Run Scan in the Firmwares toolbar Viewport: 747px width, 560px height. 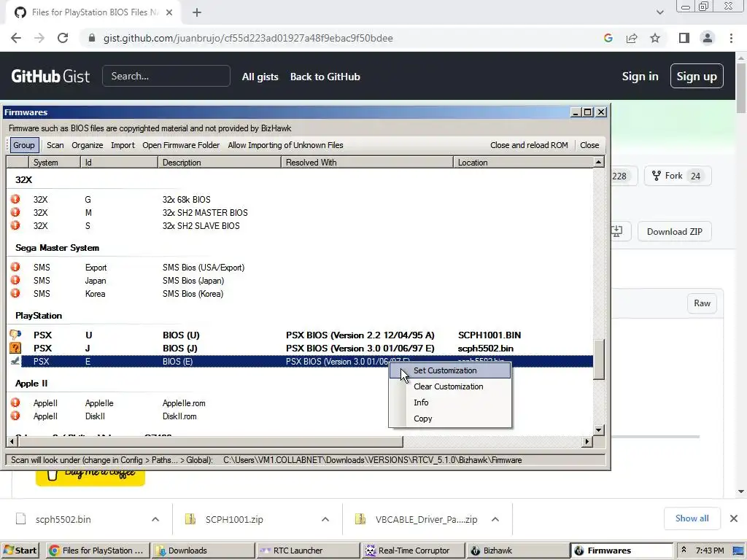pos(55,145)
